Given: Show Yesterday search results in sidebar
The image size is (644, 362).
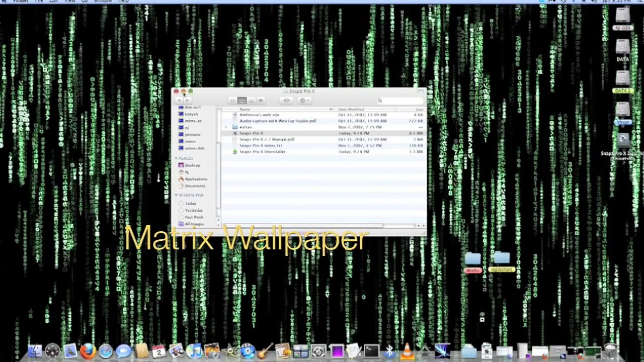Looking at the screenshot, I should tap(191, 210).
